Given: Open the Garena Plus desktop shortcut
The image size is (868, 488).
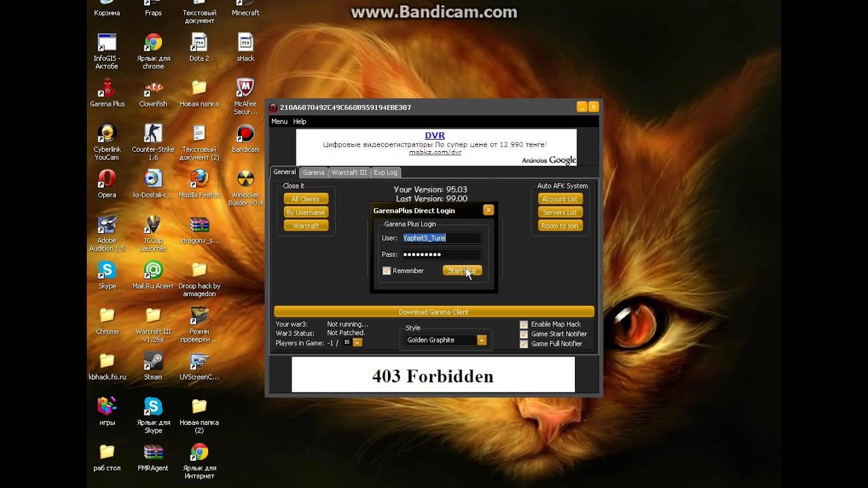Looking at the screenshot, I should pos(107,93).
